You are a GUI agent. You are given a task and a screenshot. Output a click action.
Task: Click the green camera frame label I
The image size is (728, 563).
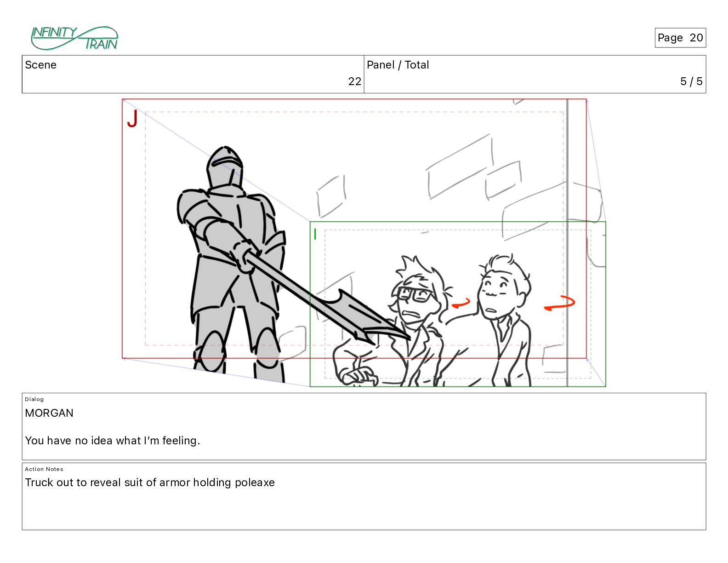point(315,234)
